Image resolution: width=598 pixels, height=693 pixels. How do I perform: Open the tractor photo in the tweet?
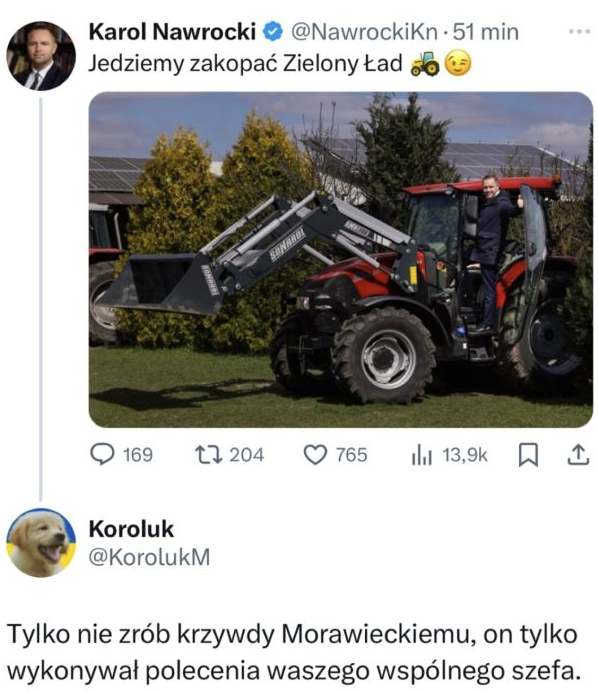[x=341, y=259]
